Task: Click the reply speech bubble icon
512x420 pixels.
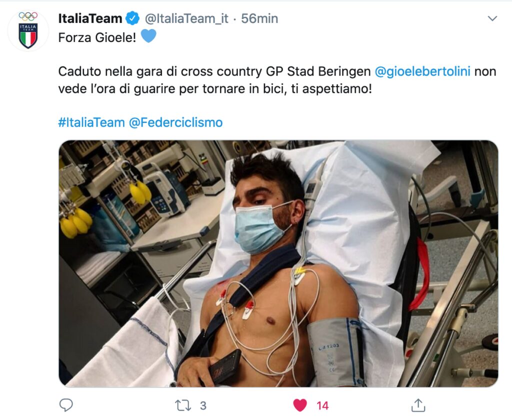Action: (66, 405)
